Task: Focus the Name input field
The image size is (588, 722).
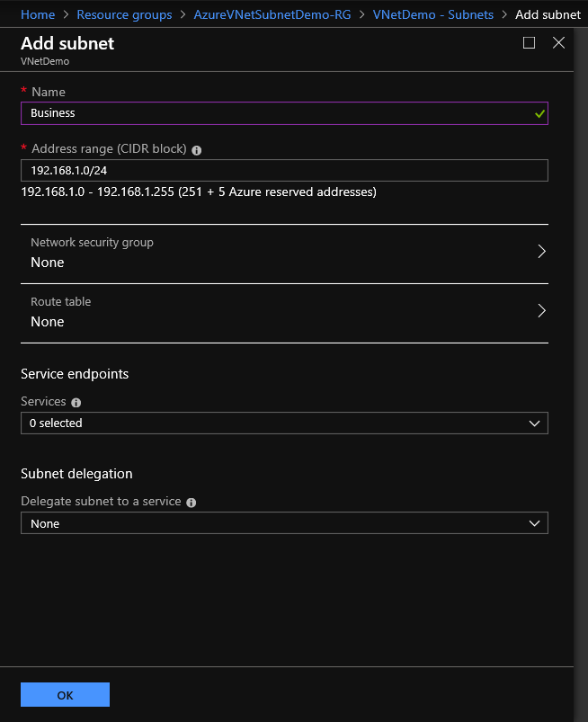Action: pos(285,113)
